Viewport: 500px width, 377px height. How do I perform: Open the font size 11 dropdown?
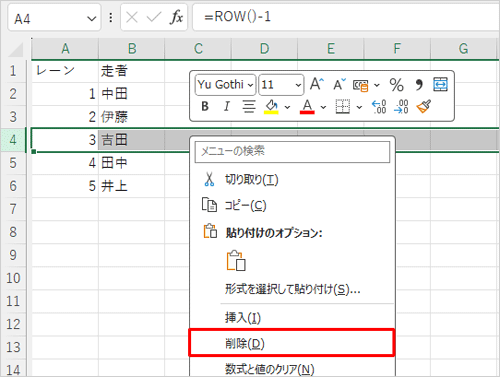[x=298, y=85]
